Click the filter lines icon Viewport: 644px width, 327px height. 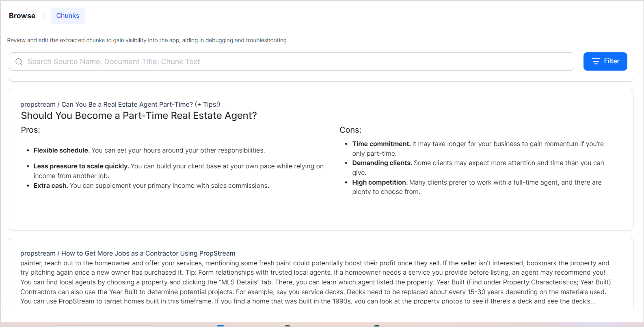point(596,61)
